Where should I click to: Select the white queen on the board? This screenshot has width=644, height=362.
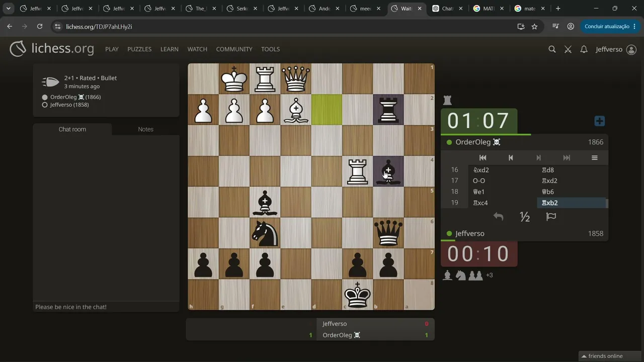[x=296, y=79]
